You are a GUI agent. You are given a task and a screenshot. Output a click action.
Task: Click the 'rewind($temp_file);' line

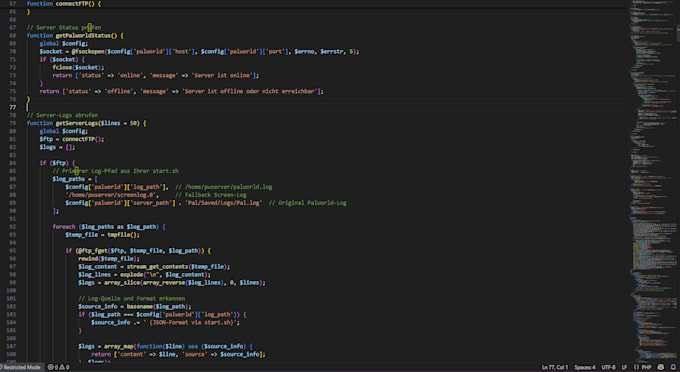[109, 258]
